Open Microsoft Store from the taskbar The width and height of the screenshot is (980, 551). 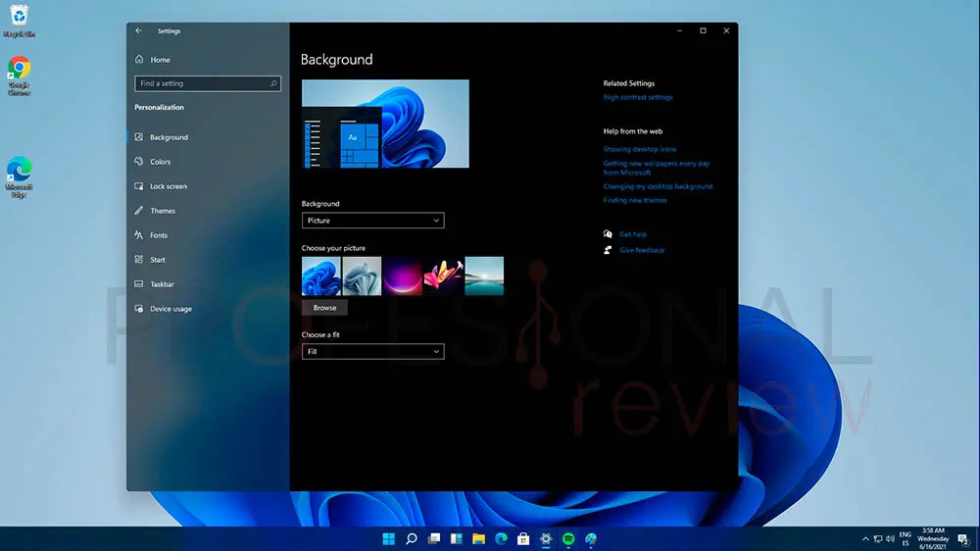click(523, 538)
